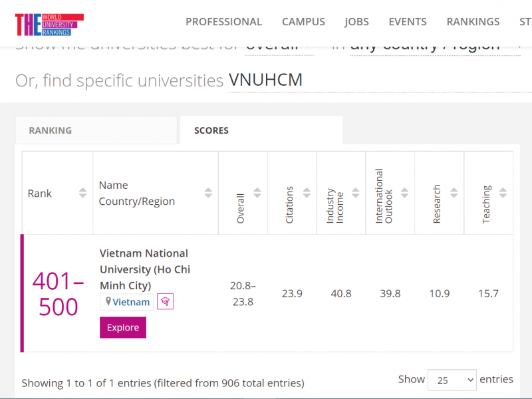Screen dimensions: 532x399
Task: Sort by Citations score arrows
Action: pos(307,193)
